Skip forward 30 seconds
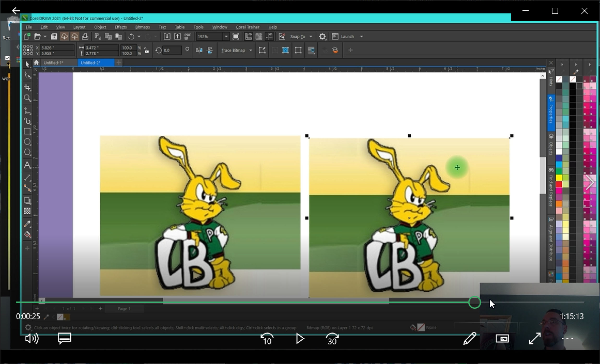This screenshot has height=364, width=600. tap(332, 339)
